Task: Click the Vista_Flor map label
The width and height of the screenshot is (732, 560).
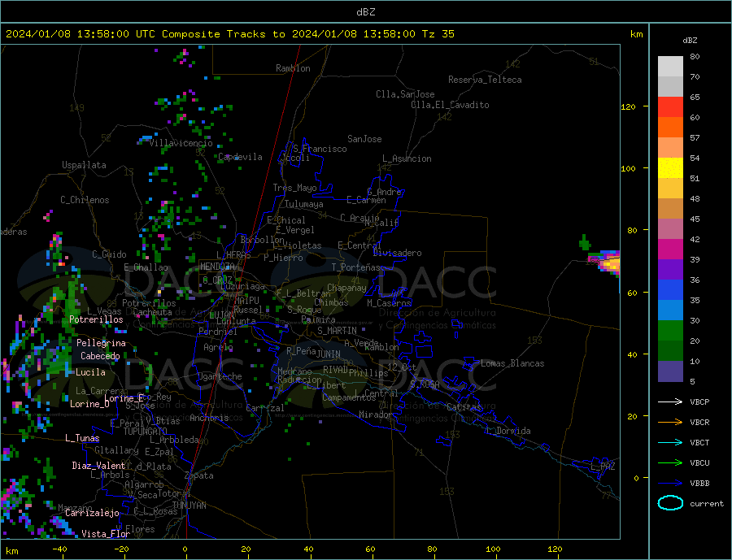Action: pyautogui.click(x=106, y=534)
